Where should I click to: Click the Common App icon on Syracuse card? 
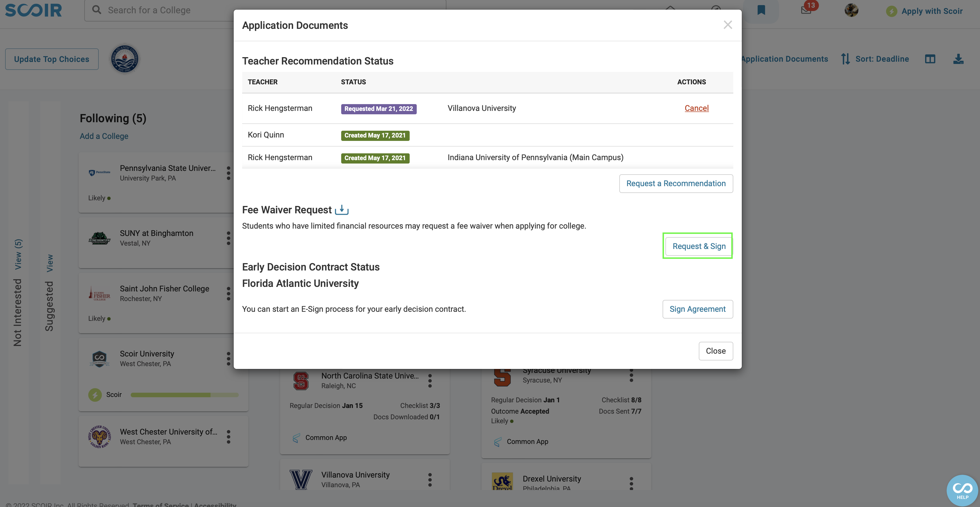497,442
